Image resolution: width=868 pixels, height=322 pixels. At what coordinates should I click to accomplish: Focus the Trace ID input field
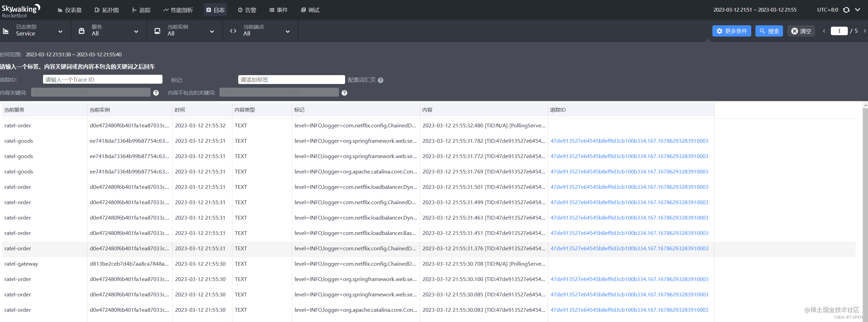coord(102,80)
